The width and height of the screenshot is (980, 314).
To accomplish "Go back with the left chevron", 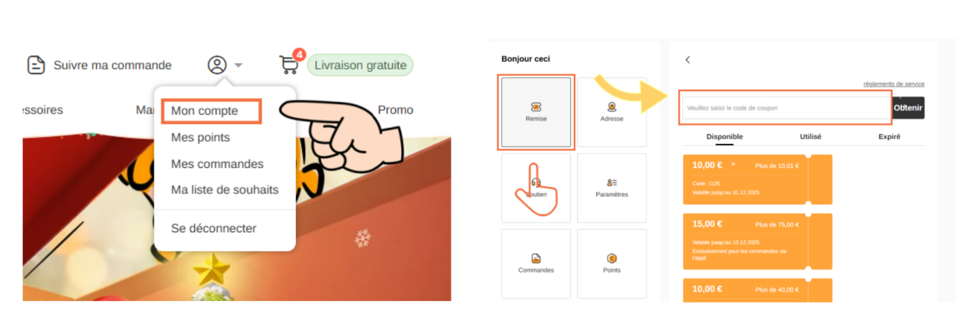I will point(687,60).
